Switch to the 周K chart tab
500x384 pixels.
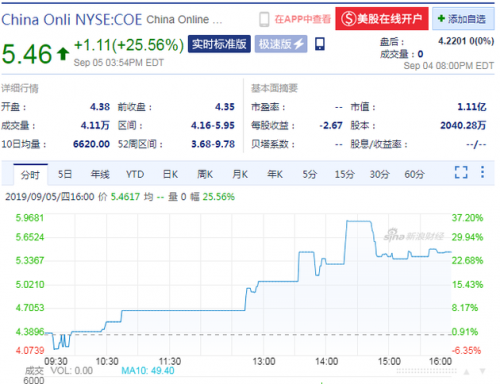click(205, 174)
